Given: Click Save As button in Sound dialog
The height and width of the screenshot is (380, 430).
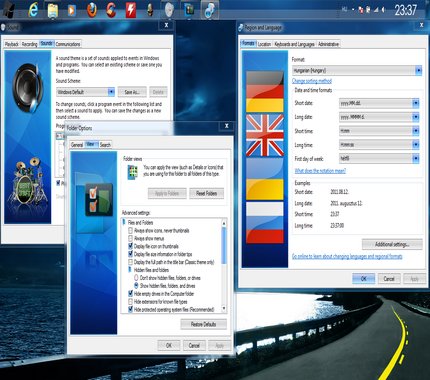Looking at the screenshot, I should pos(132,92).
